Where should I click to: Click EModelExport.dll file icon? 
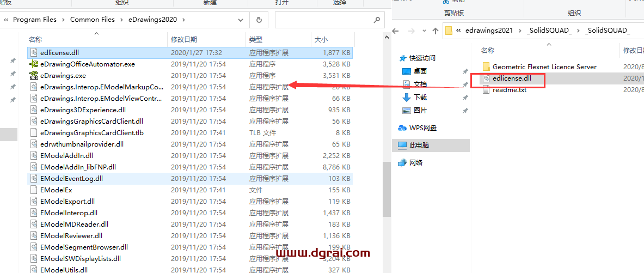[34, 202]
